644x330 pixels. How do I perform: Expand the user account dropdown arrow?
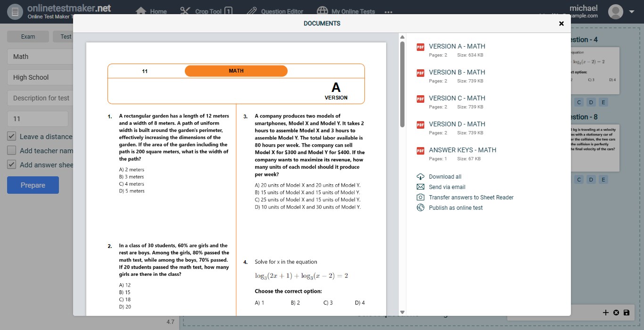coord(632,12)
